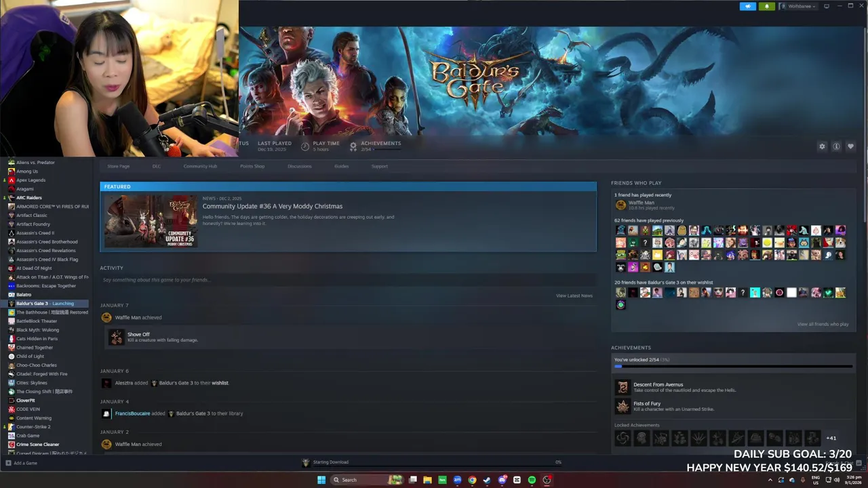Open Steam announcements megaphone button
Screen dimensions: 868x488
click(x=748, y=6)
